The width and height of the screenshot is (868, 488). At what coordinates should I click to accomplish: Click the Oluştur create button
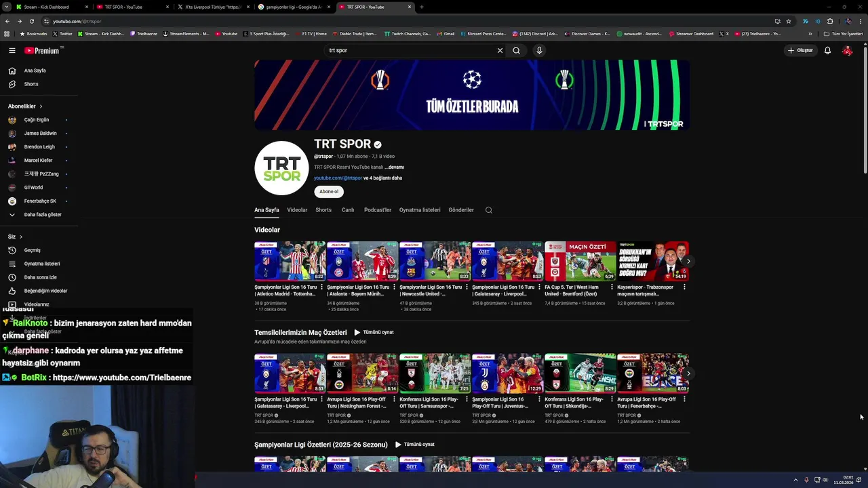coord(800,50)
